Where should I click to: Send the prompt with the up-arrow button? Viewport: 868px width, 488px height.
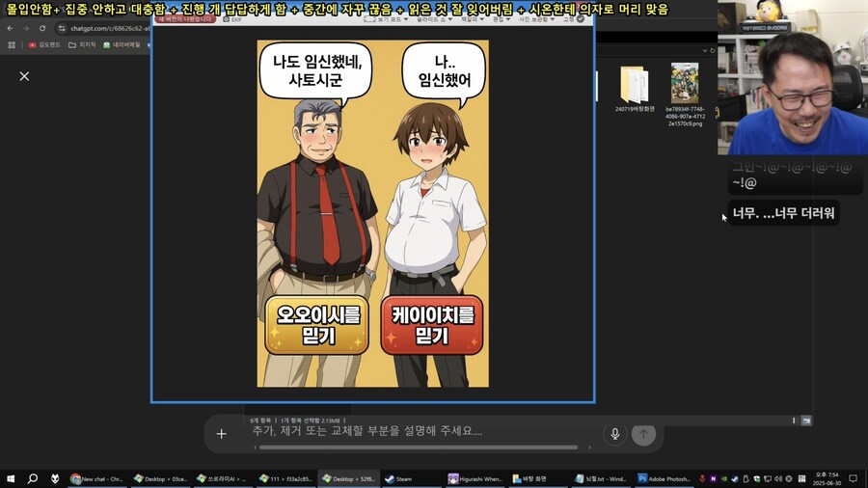click(x=643, y=434)
